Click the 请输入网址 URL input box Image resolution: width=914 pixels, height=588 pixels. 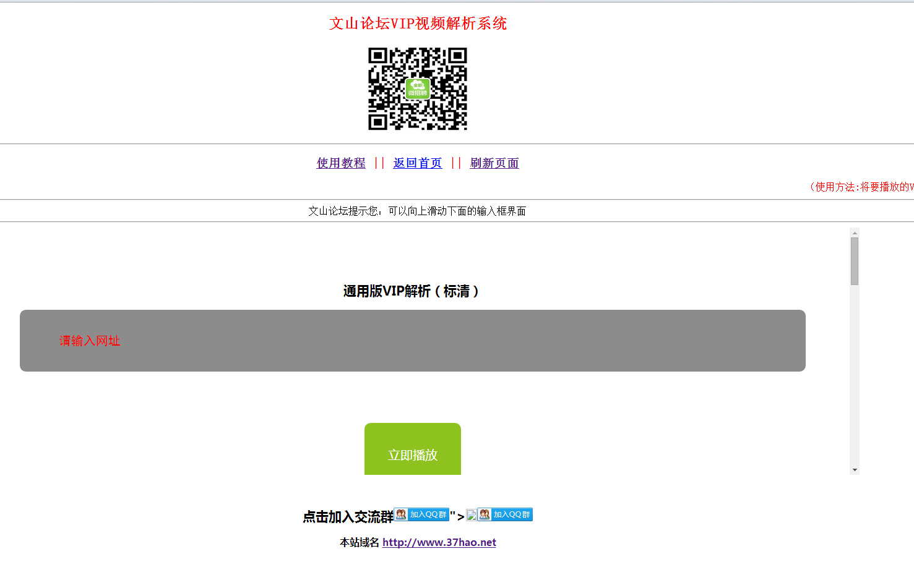click(x=413, y=341)
